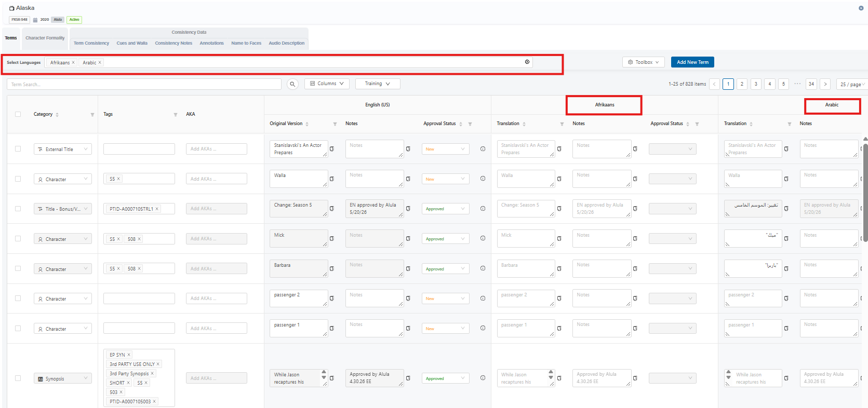Image resolution: width=868 pixels, height=408 pixels.
Task: Open the Audio Description tab
Action: click(287, 44)
